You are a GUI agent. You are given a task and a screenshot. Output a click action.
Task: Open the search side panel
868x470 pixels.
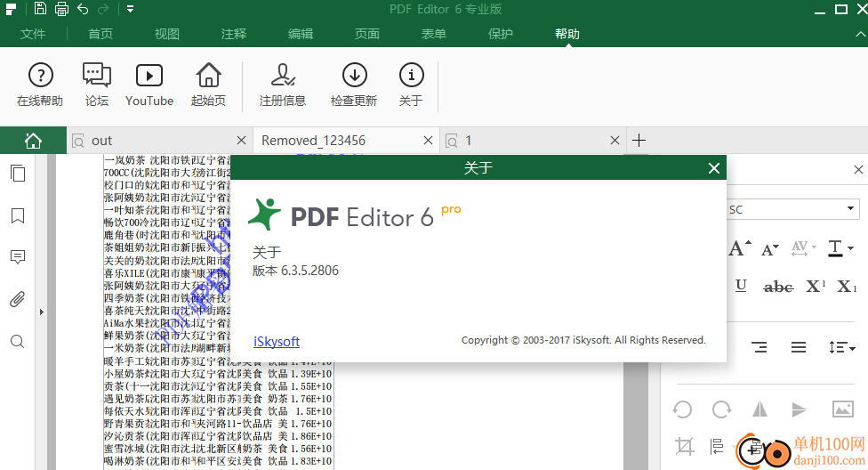tap(18, 342)
